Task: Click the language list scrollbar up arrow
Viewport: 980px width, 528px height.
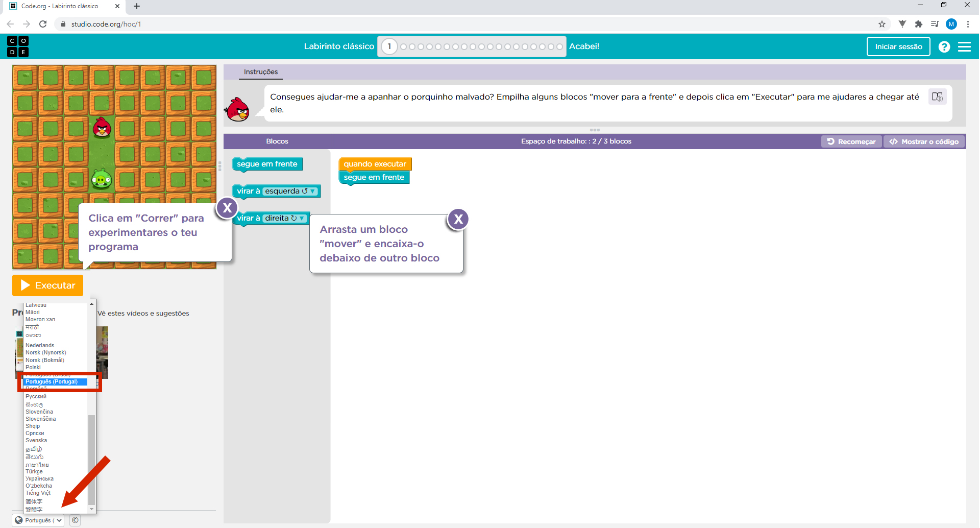Action: click(92, 304)
